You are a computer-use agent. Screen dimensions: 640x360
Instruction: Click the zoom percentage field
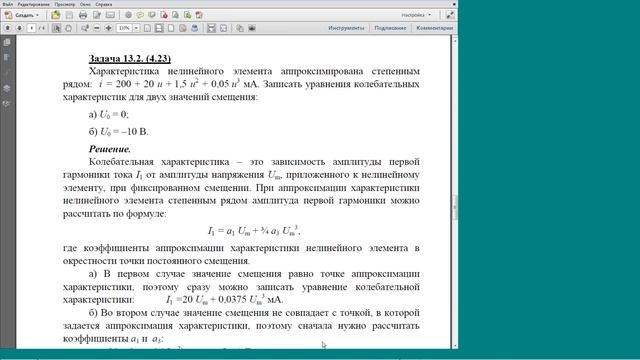(x=124, y=28)
